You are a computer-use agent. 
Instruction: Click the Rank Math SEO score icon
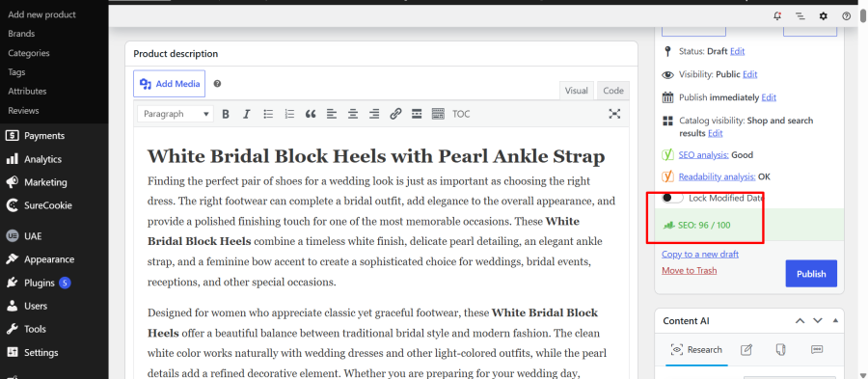[668, 226]
